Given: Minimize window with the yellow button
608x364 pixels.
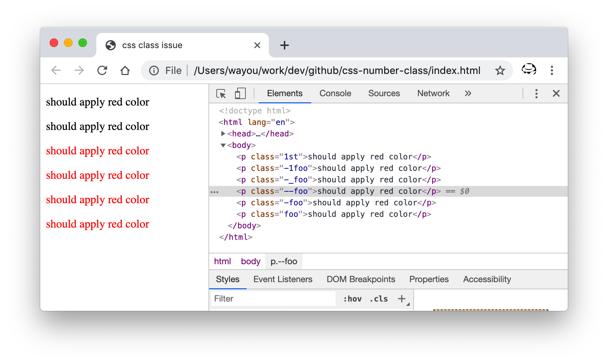Looking at the screenshot, I should (68, 43).
